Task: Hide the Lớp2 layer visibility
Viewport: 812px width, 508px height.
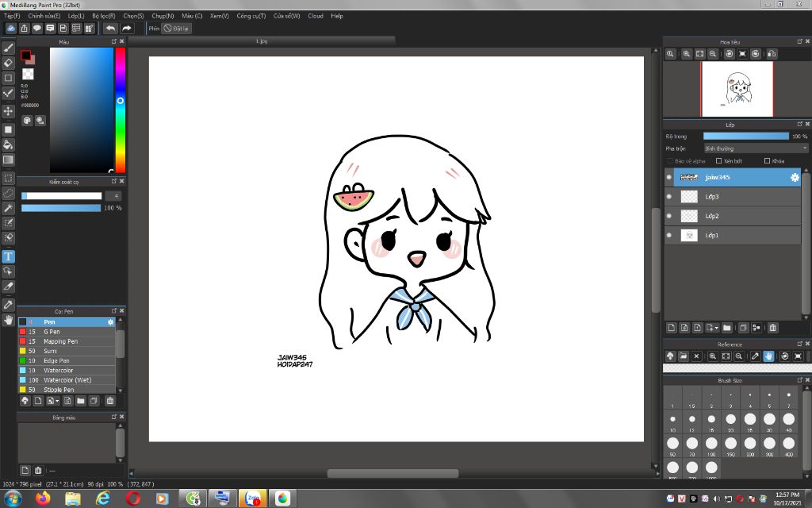Action: tap(669, 216)
